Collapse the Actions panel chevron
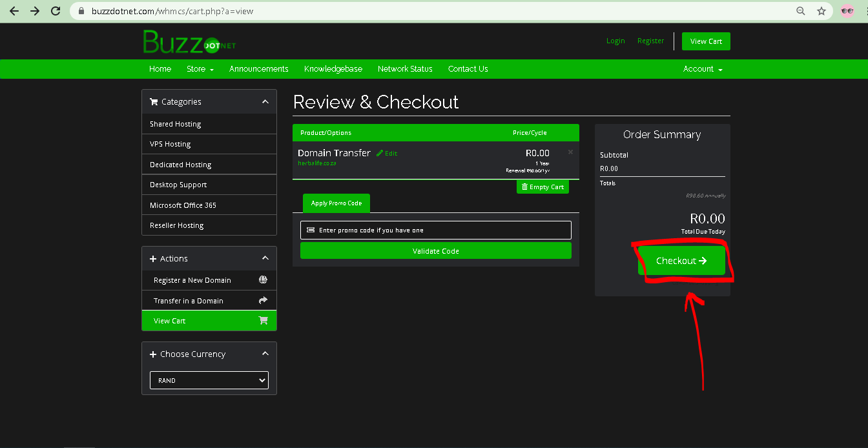This screenshot has height=448, width=868. [x=265, y=258]
